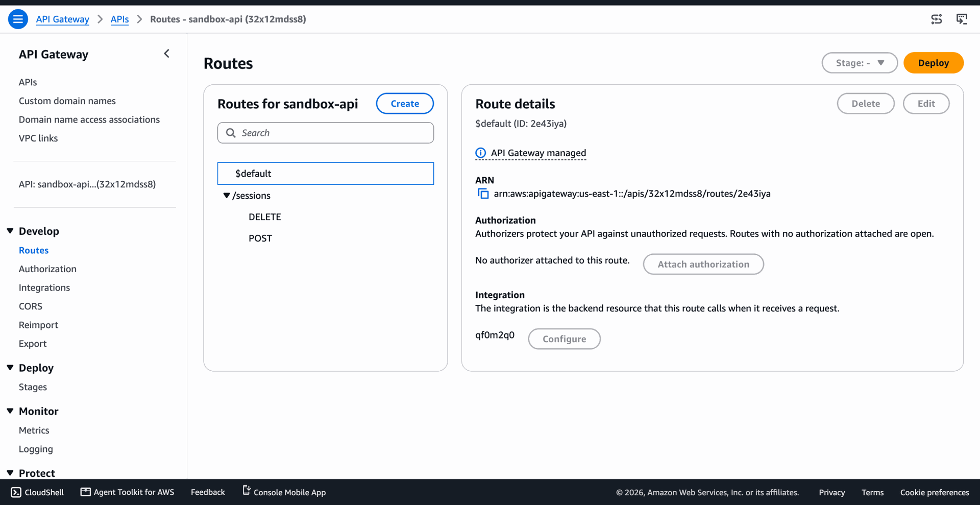The height and width of the screenshot is (505, 980).
Task: Click the orange Deploy button
Action: point(933,63)
